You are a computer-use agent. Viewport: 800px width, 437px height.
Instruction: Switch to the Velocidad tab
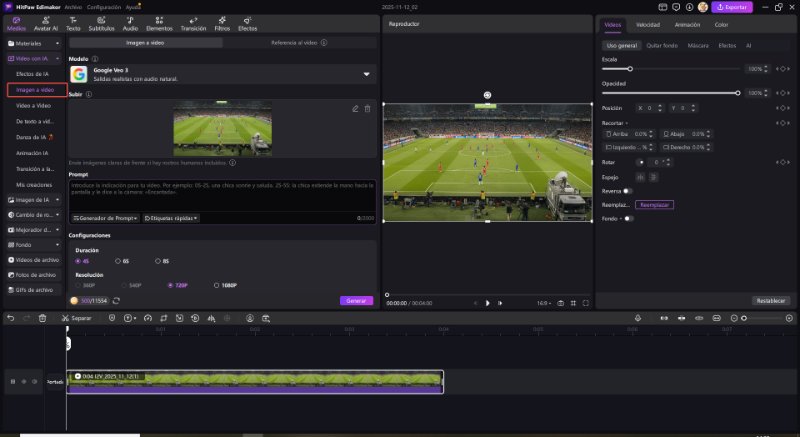(648, 24)
